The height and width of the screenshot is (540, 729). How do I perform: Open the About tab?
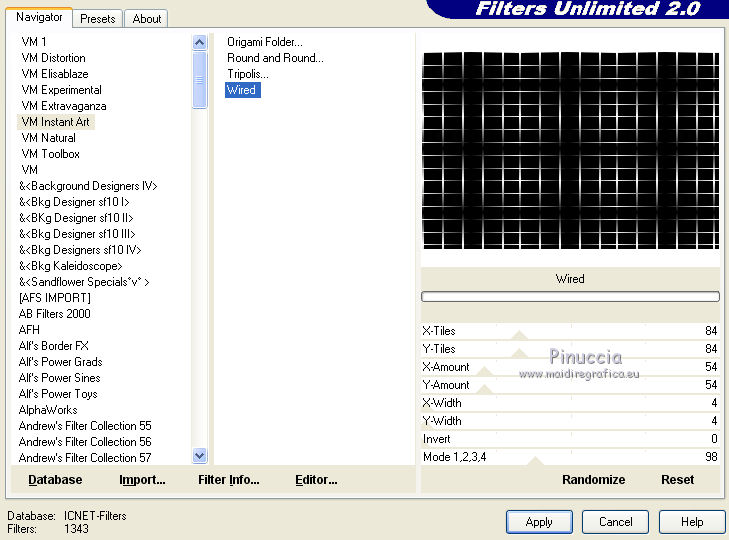point(146,19)
